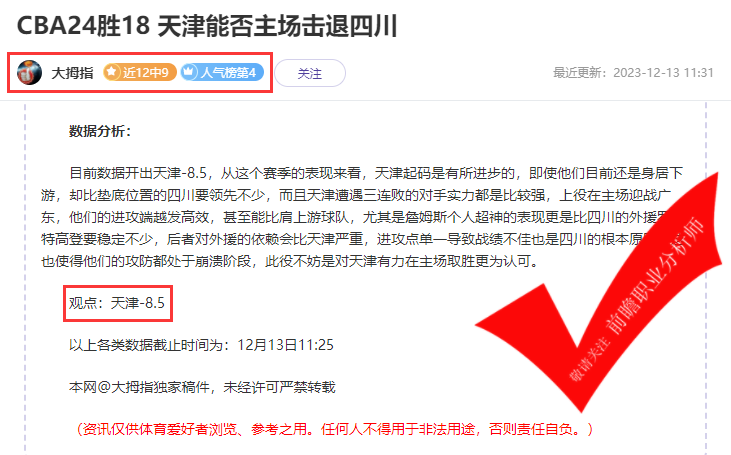The height and width of the screenshot is (455, 731).
Task: Click the 最近更新 timestamp text
Action: (x=633, y=73)
